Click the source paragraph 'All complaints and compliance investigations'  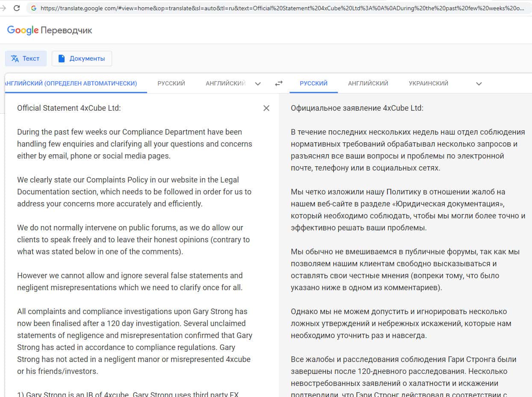click(x=135, y=341)
